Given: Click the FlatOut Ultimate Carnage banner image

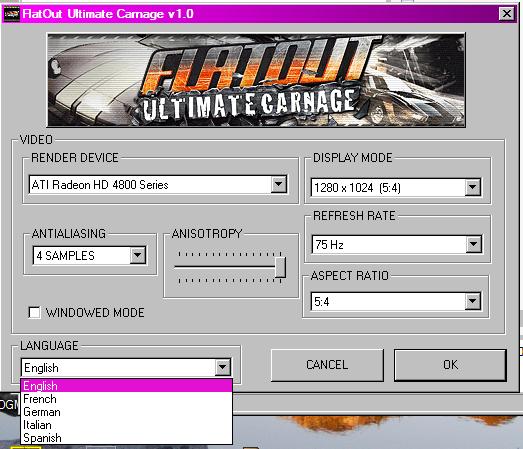Looking at the screenshot, I should coord(256,80).
